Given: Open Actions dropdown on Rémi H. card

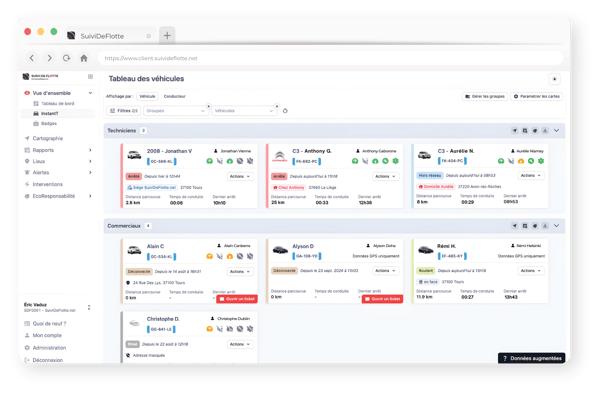Looking at the screenshot, I should click(x=531, y=271).
